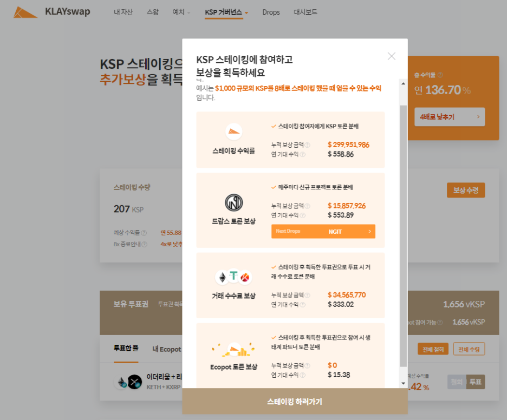Open the Drops navigation item

271,12
